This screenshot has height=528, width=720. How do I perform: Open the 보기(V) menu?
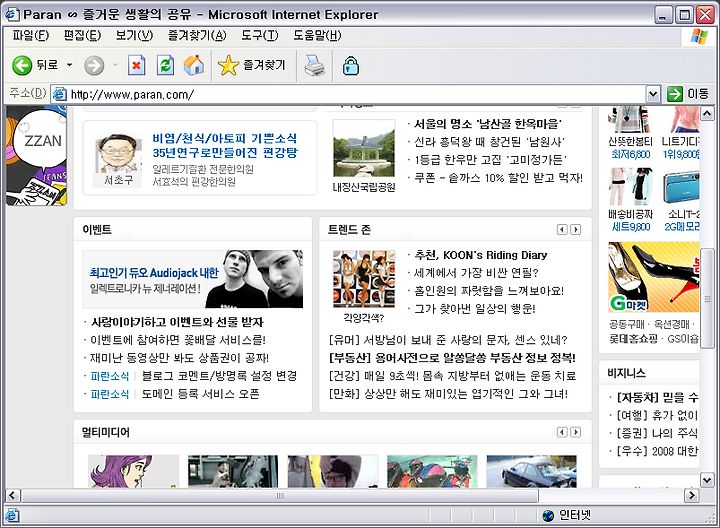(134, 35)
